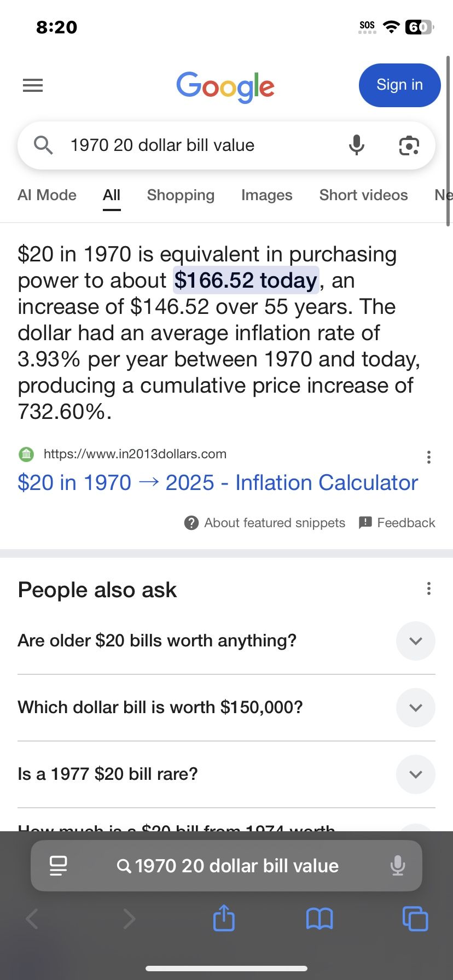Open People also ask three-dot options
453x980 pixels.
[429, 588]
